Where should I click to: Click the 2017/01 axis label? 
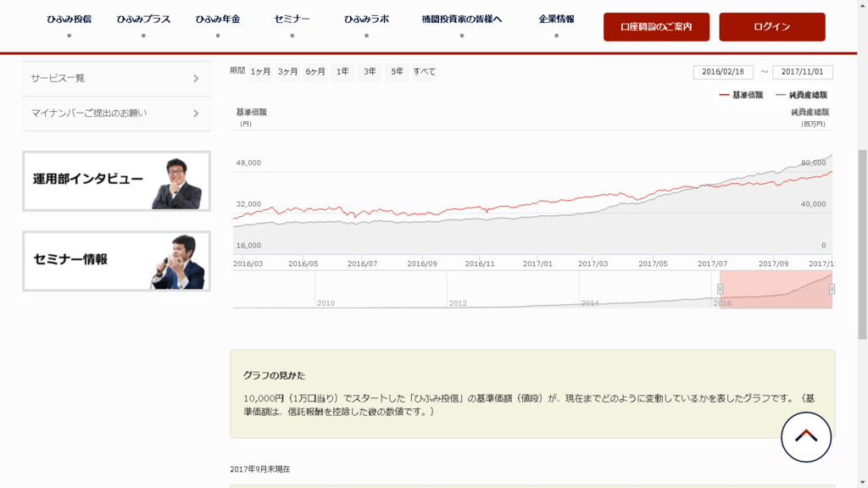pyautogui.click(x=537, y=264)
